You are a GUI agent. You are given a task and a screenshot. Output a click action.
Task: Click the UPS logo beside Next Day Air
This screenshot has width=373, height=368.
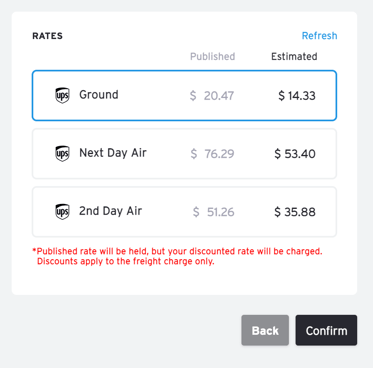62,153
